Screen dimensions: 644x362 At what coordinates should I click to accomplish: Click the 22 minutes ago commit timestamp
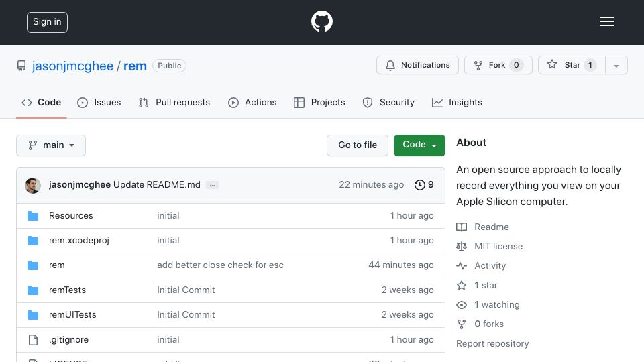pos(371,185)
